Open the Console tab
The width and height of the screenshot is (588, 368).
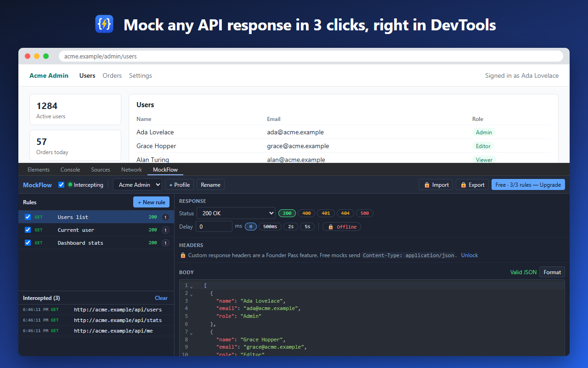(70, 170)
